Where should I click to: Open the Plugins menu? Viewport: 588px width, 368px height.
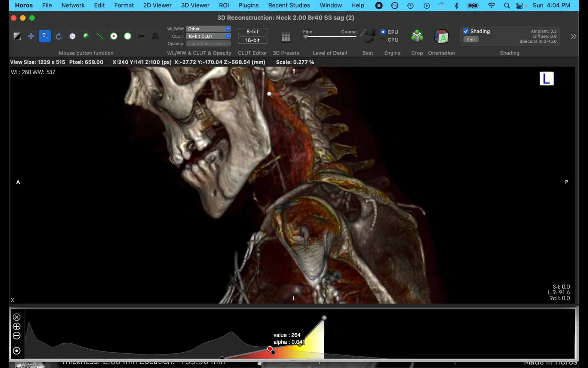click(248, 5)
